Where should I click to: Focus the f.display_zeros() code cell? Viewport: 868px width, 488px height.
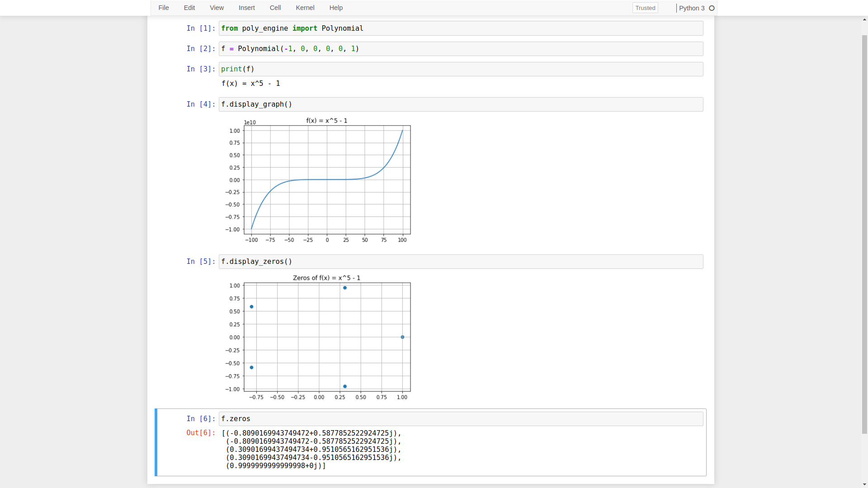tap(461, 262)
